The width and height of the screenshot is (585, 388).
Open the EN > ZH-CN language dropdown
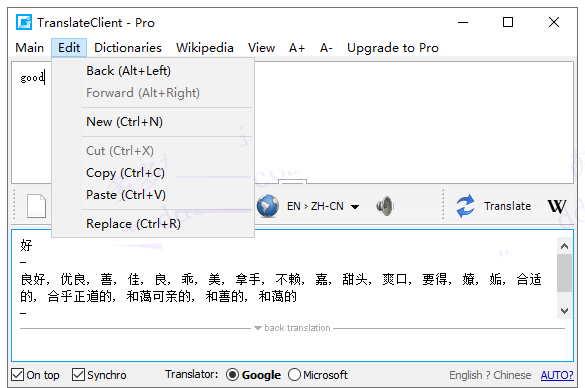point(323,206)
